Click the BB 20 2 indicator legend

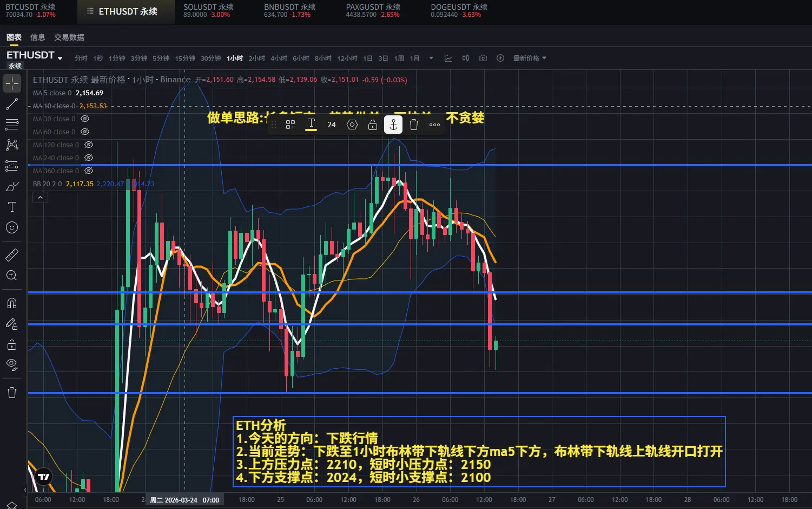pyautogui.click(x=94, y=184)
